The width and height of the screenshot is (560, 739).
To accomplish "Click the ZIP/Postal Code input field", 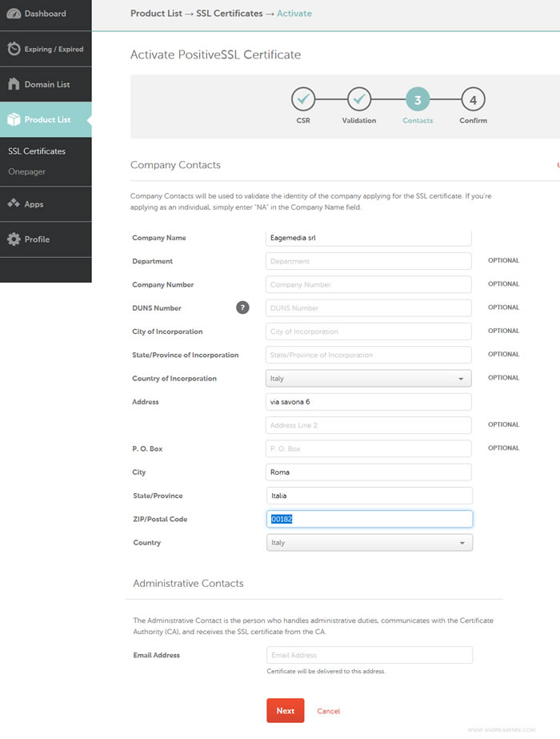I will [x=369, y=519].
